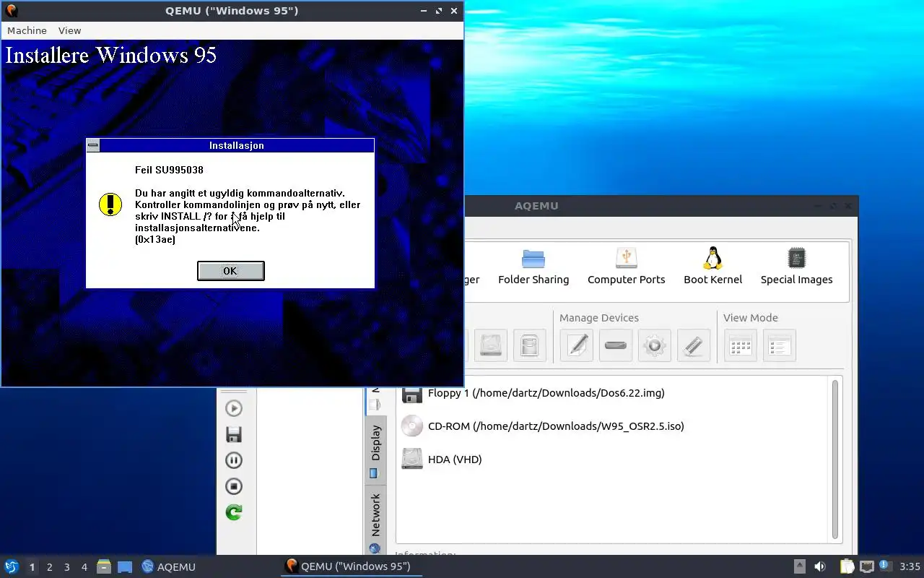Screen dimensions: 924x578
Task: Click the add storage device toolbar icon
Action: pyautogui.click(x=529, y=345)
